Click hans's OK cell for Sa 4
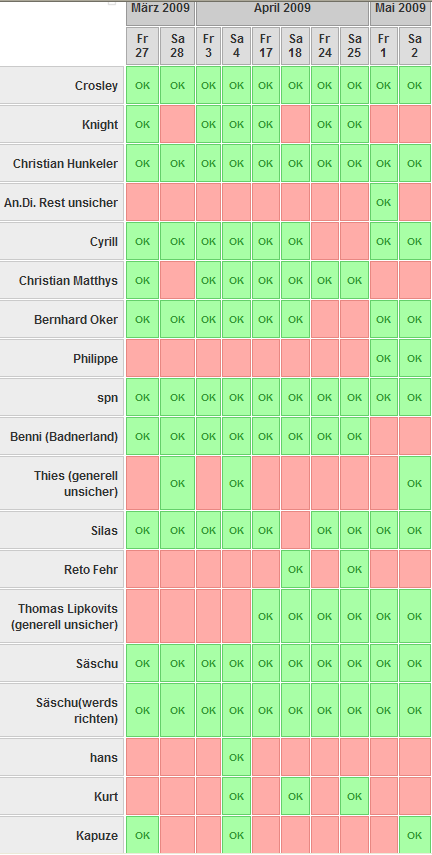This screenshot has width=432, height=855. point(236,757)
